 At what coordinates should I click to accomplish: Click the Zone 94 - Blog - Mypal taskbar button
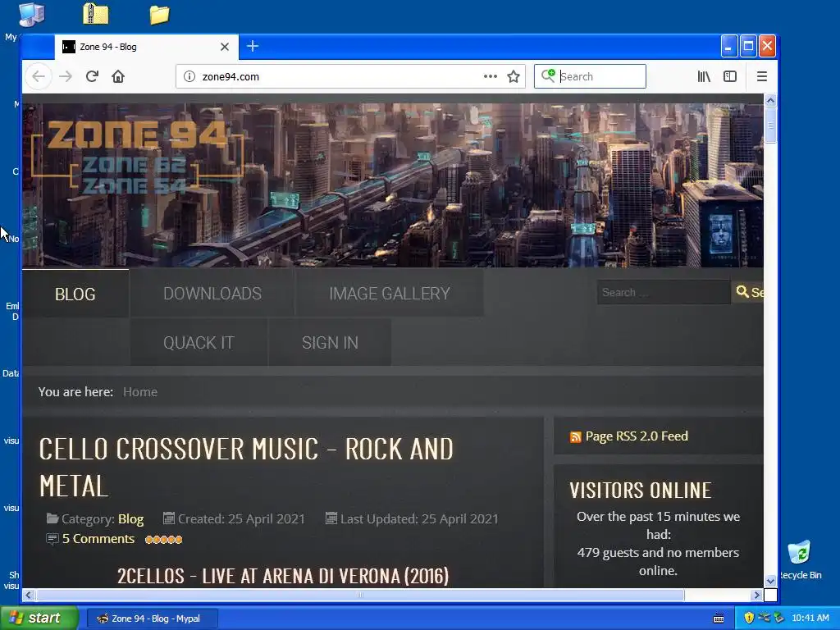[x=152, y=619]
